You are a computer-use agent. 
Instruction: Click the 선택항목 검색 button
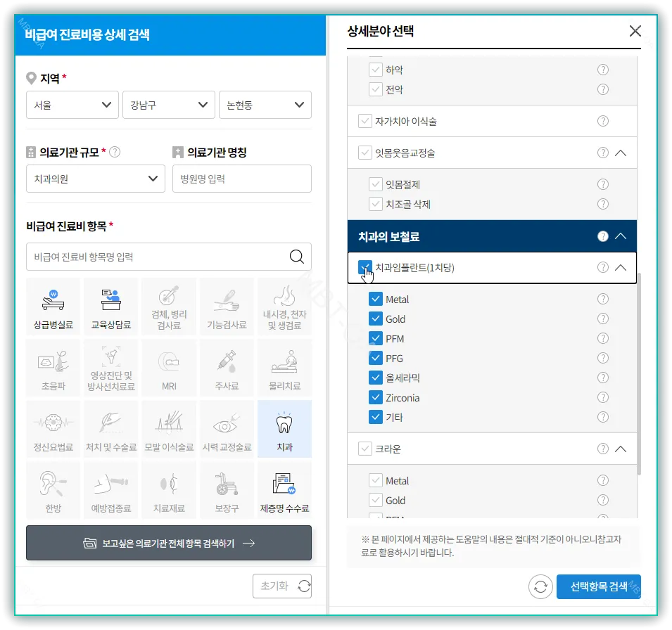[598, 586]
